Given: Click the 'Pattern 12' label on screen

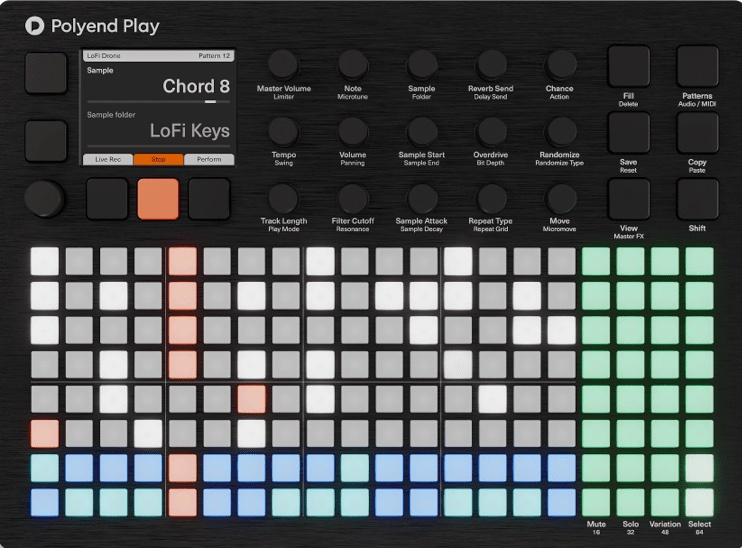Looking at the screenshot, I should 214,56.
